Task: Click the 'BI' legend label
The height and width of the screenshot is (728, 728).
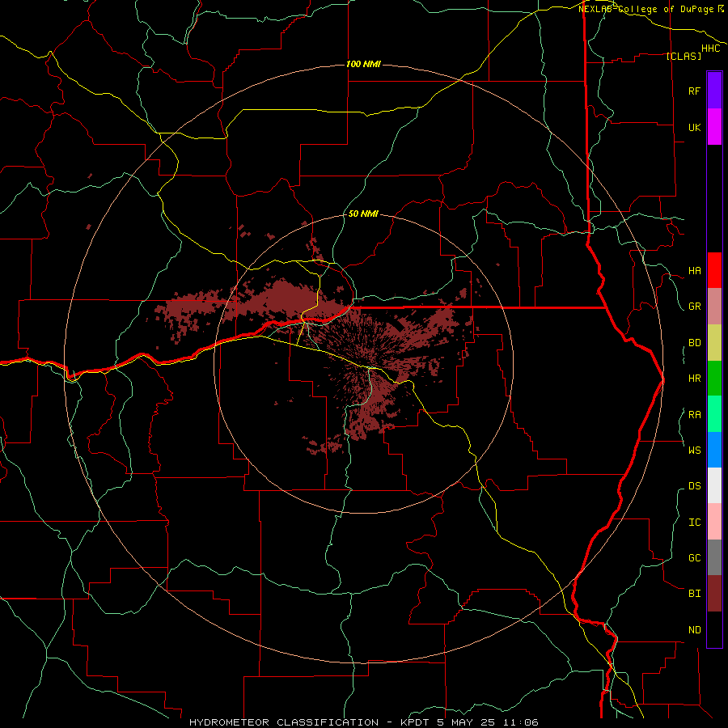Action: 694,594
